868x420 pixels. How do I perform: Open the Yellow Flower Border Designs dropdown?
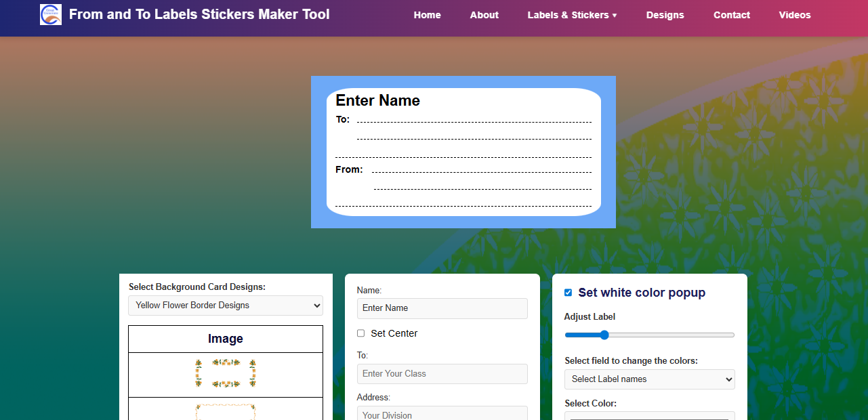pyautogui.click(x=226, y=306)
